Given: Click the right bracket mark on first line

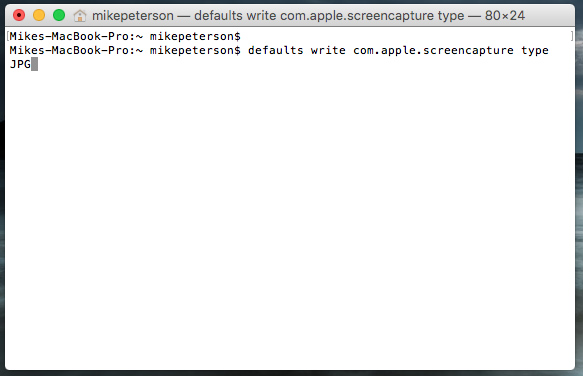Looking at the screenshot, I should (x=572, y=36).
